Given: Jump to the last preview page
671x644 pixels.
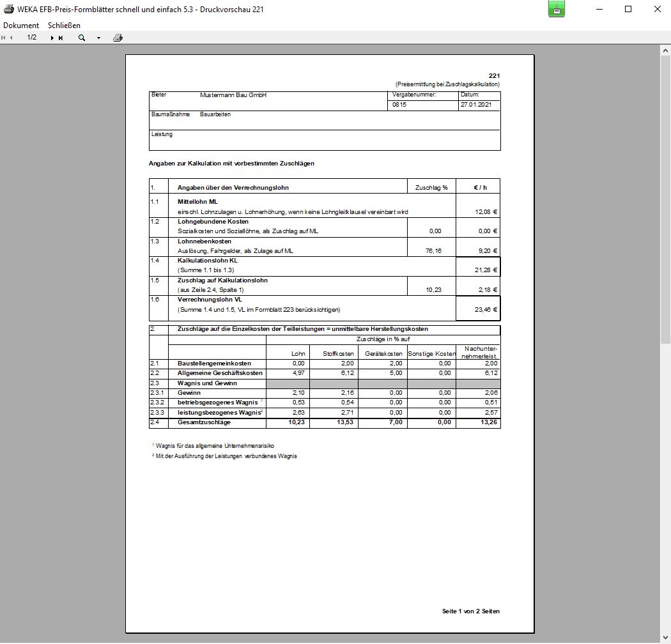Looking at the screenshot, I should tap(61, 38).
